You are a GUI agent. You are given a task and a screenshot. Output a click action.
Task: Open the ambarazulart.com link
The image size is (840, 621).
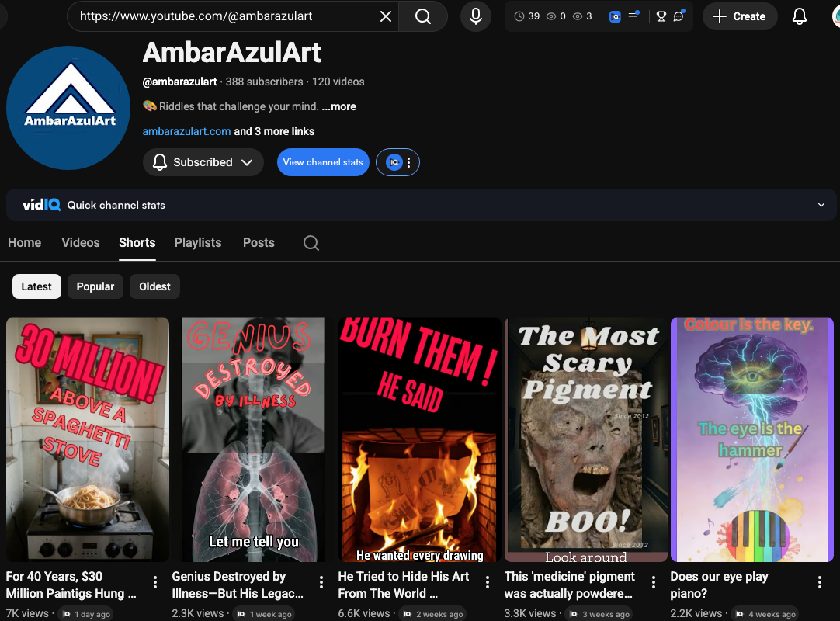point(186,131)
